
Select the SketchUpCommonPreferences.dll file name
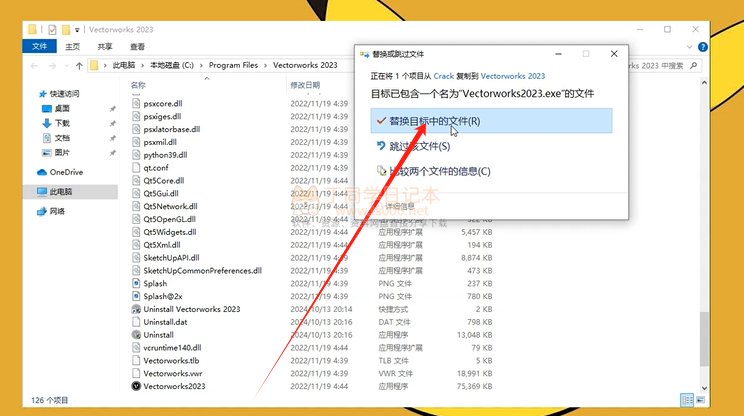[x=203, y=270]
